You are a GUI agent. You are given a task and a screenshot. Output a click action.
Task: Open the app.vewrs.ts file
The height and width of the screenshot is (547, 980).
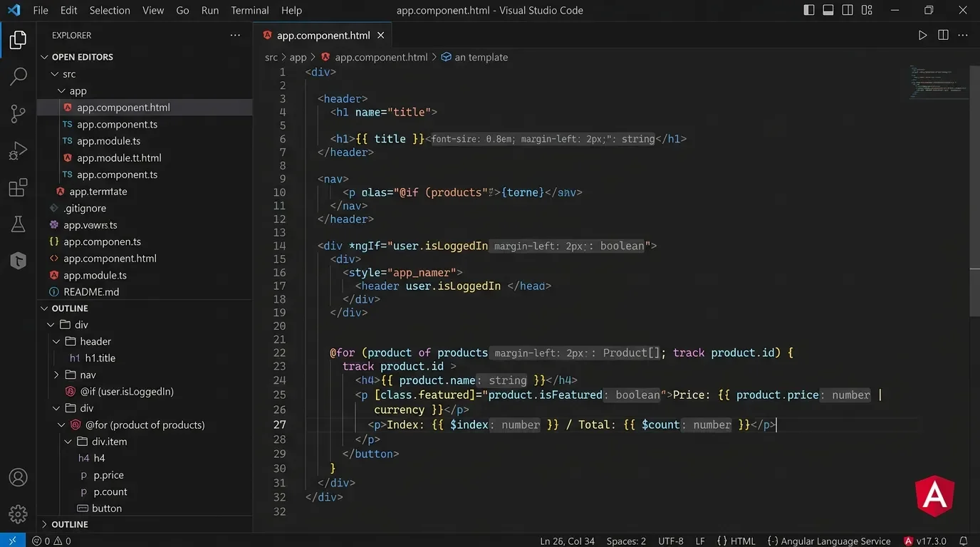(x=90, y=225)
